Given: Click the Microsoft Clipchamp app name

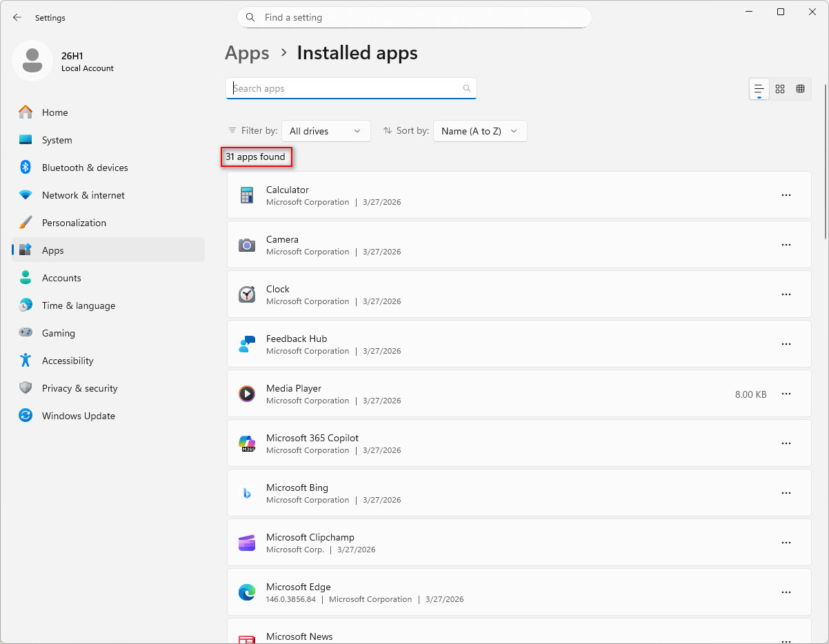Looking at the screenshot, I should pyautogui.click(x=310, y=537).
